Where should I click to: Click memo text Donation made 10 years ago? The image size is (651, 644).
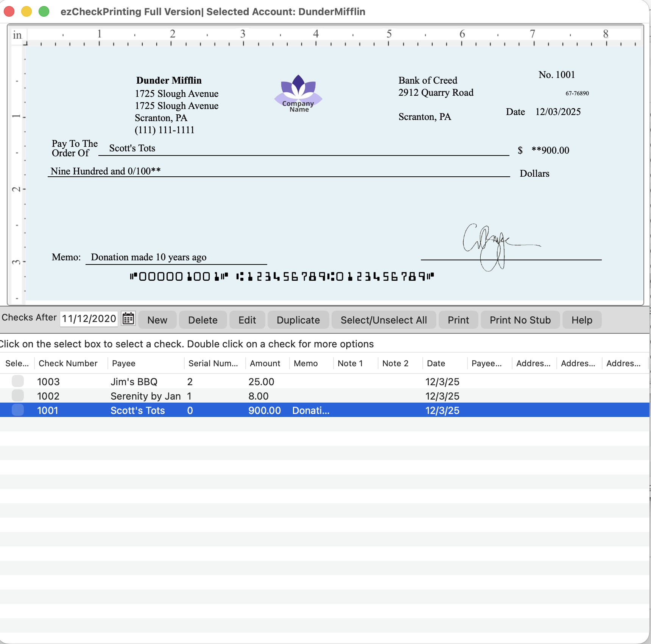[149, 257]
